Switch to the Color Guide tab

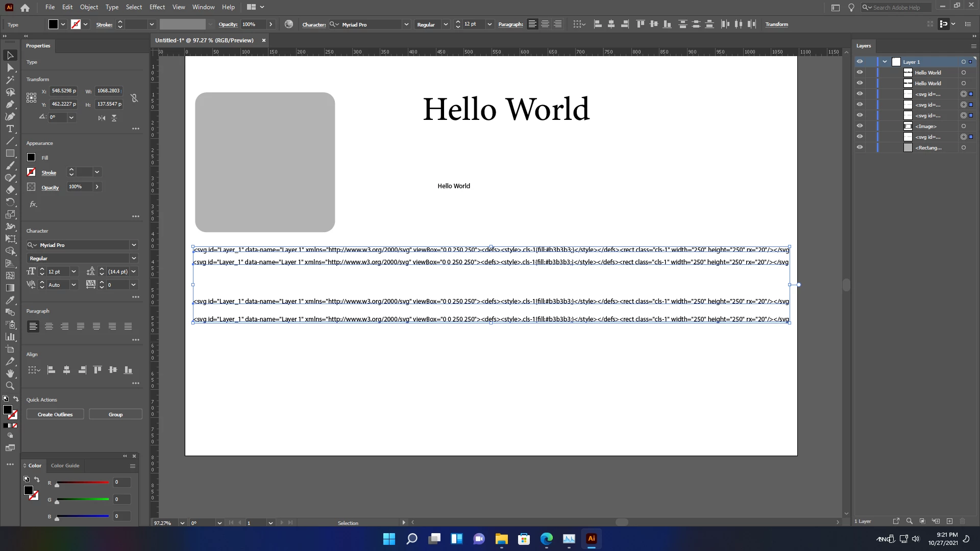[65, 465]
